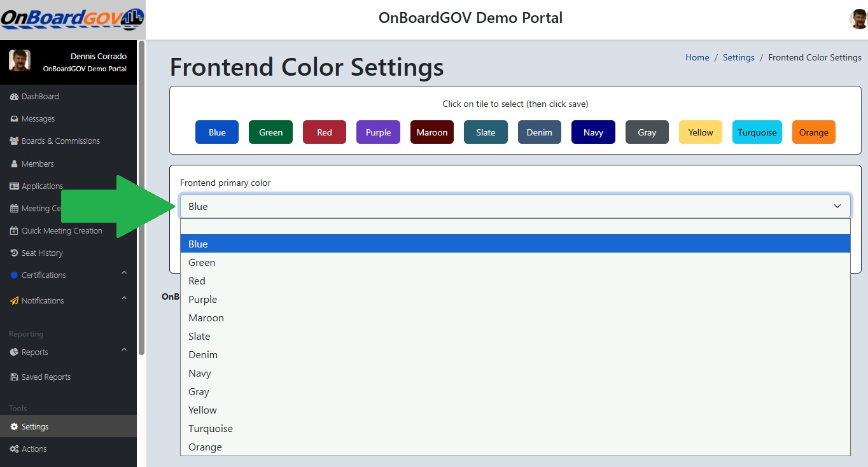868x467 pixels.
Task: Select the Gray color tile
Action: click(647, 132)
